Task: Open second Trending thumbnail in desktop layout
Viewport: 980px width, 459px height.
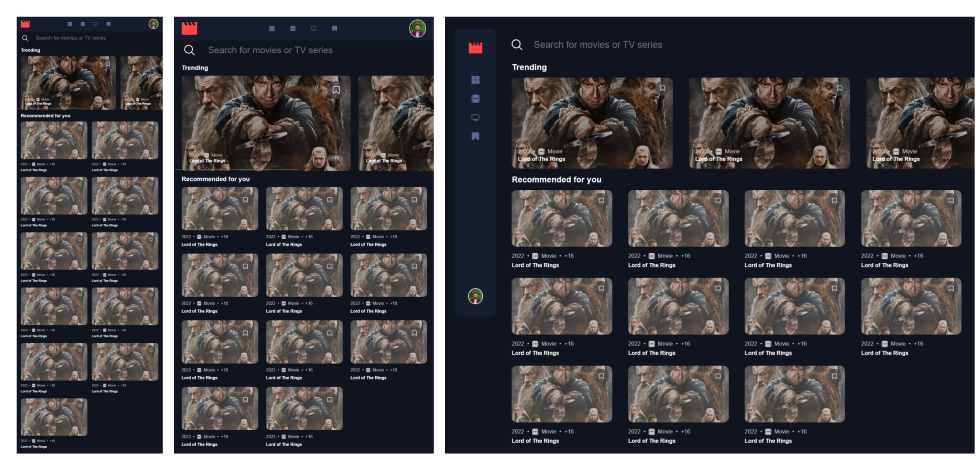Action: (x=769, y=123)
